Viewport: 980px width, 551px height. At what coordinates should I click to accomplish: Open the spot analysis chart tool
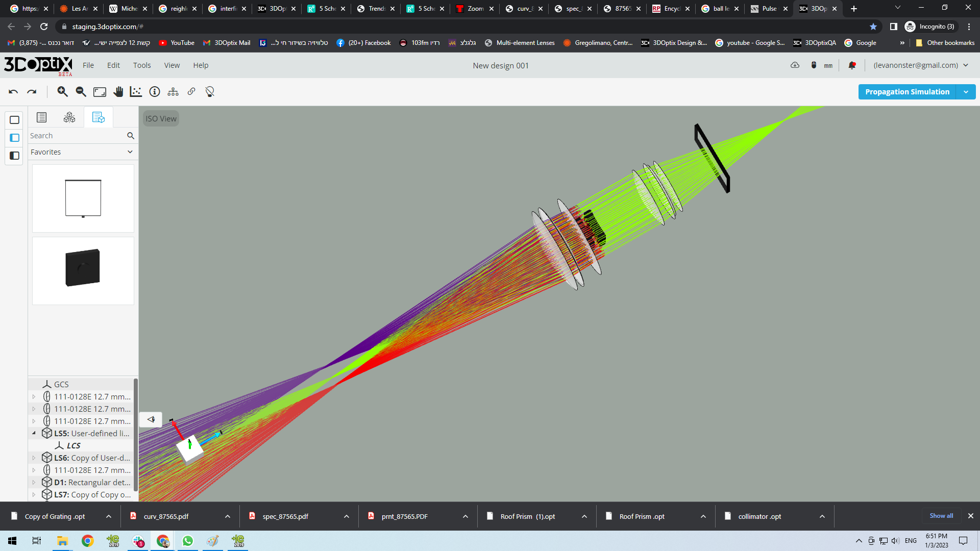[136, 91]
